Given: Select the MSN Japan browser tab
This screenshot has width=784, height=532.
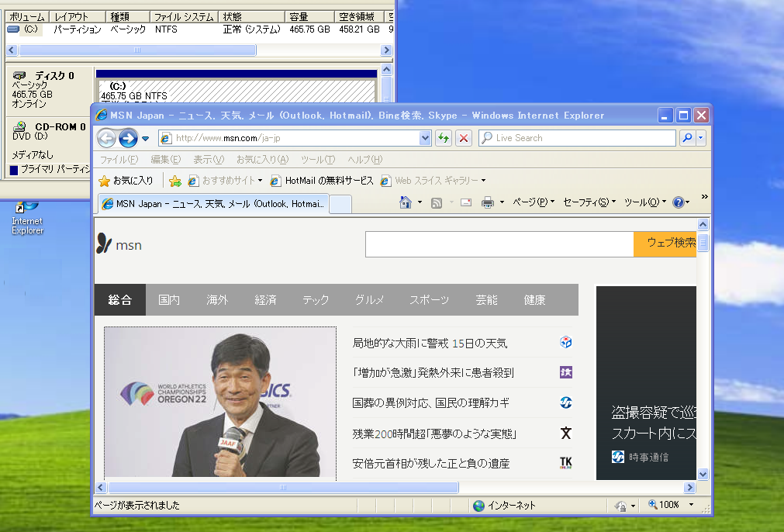Looking at the screenshot, I should (x=213, y=204).
